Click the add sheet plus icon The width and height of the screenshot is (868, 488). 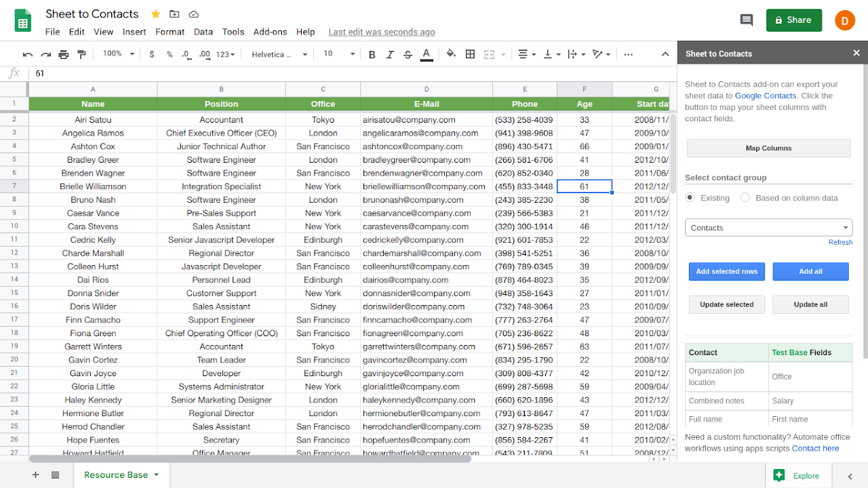tap(36, 475)
